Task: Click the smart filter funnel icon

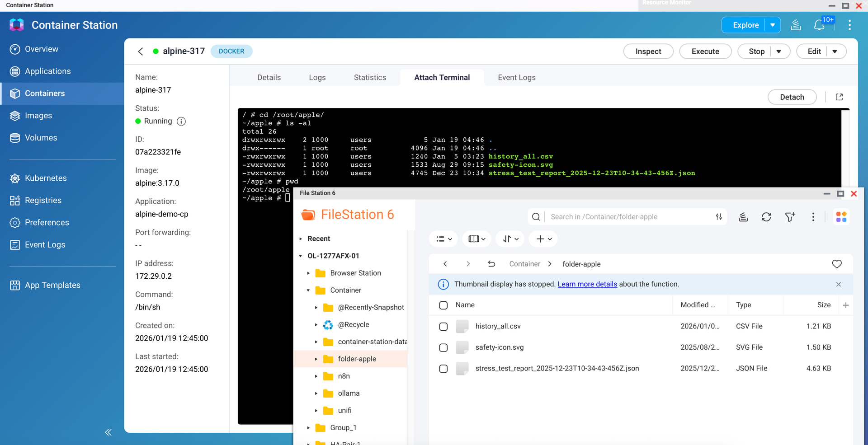Action: tap(790, 217)
